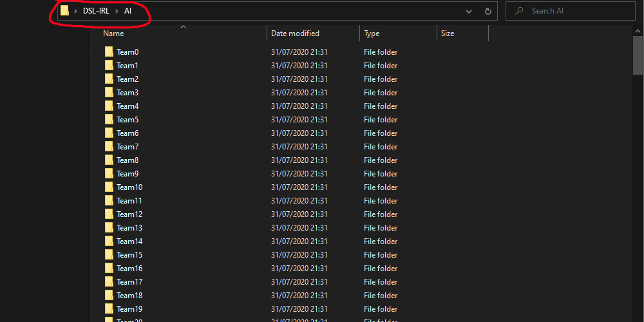Open the address bar history dropdown
The height and width of the screenshot is (322, 644).
[x=469, y=11]
